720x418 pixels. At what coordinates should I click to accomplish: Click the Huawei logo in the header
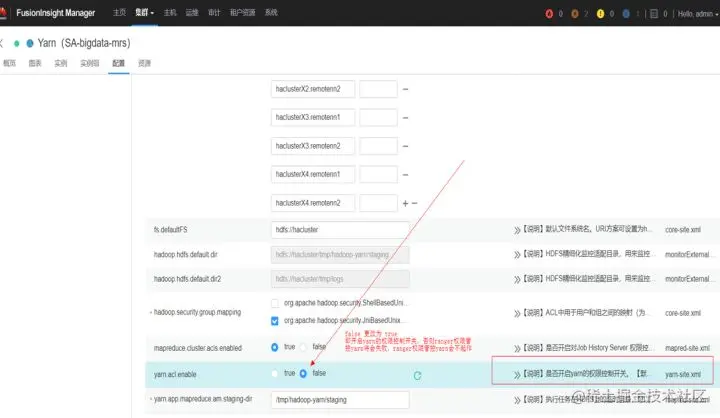3,13
